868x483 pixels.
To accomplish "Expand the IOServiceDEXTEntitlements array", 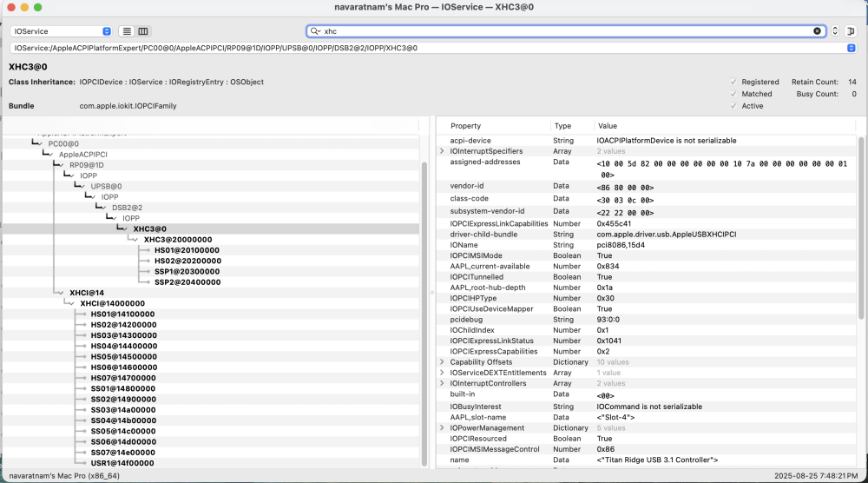I will click(442, 373).
